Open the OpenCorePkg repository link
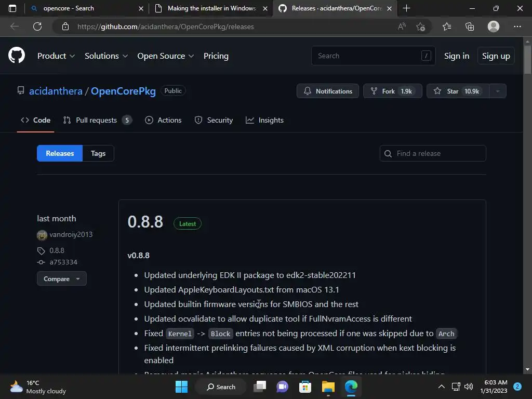Screen dimensions: 532x399 123,91
